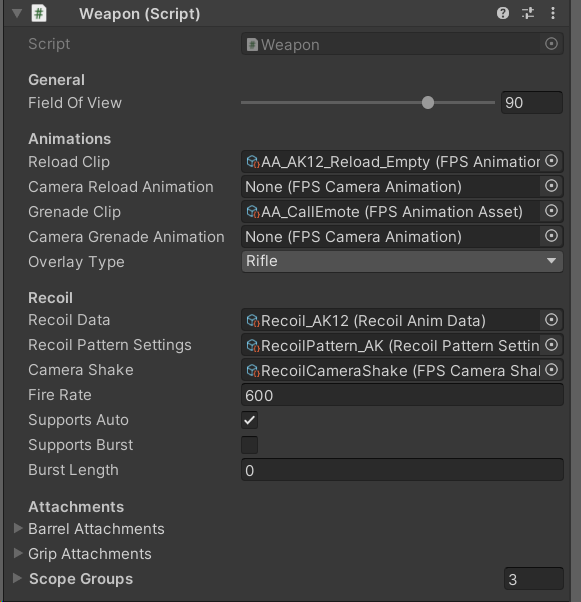The width and height of the screenshot is (581, 602).
Task: Click the Fire Rate field showing 600
Action: [x=402, y=395]
